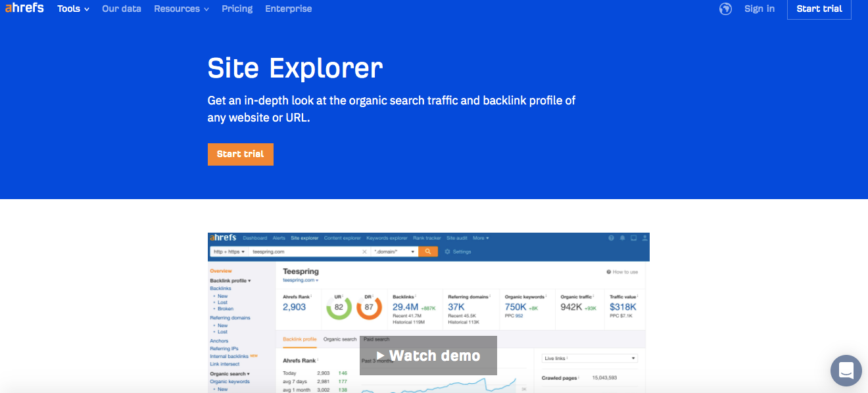Open the chat widget bubble
The width and height of the screenshot is (868, 393).
846,371
